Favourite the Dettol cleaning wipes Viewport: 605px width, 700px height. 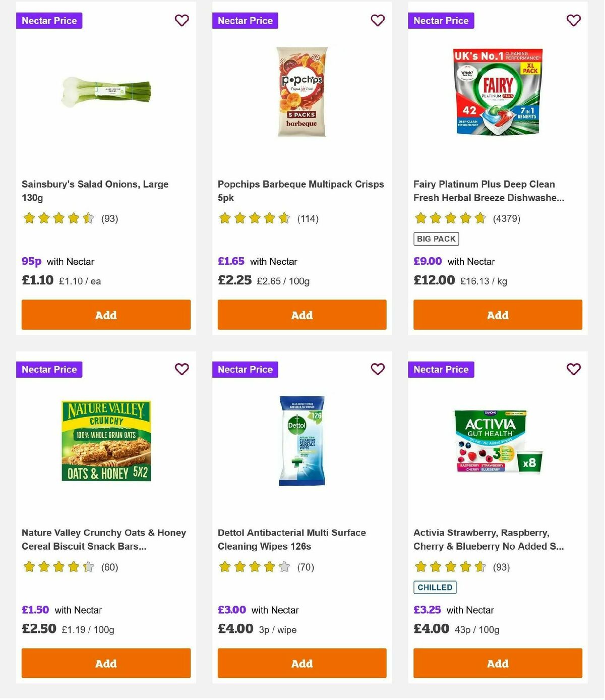pos(378,369)
